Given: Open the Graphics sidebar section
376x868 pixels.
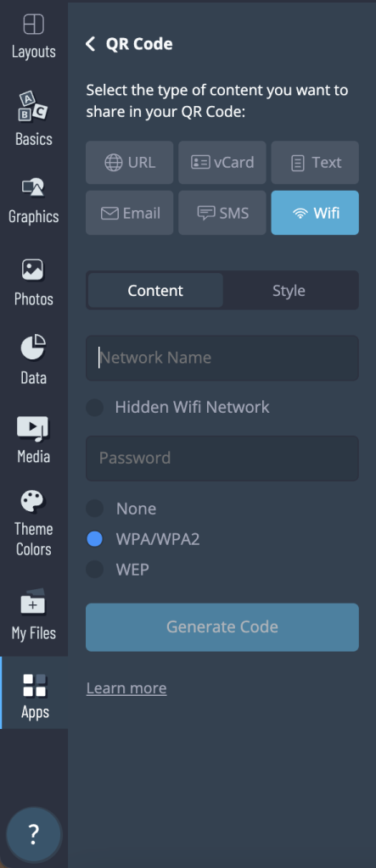Looking at the screenshot, I should 34,200.
